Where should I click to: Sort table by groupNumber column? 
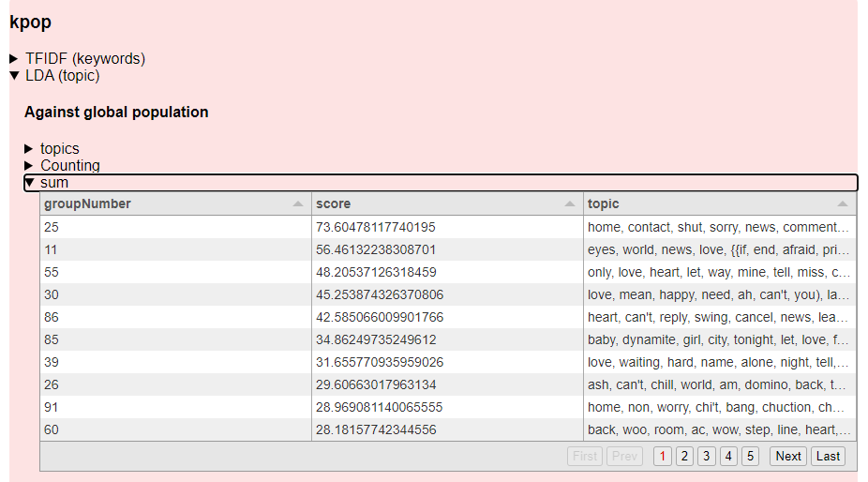175,203
